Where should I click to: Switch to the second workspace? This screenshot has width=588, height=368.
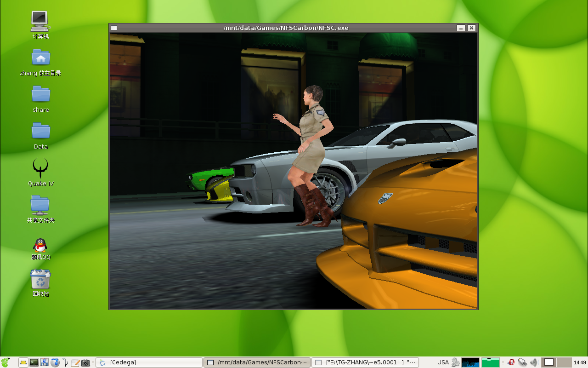(x=564, y=362)
